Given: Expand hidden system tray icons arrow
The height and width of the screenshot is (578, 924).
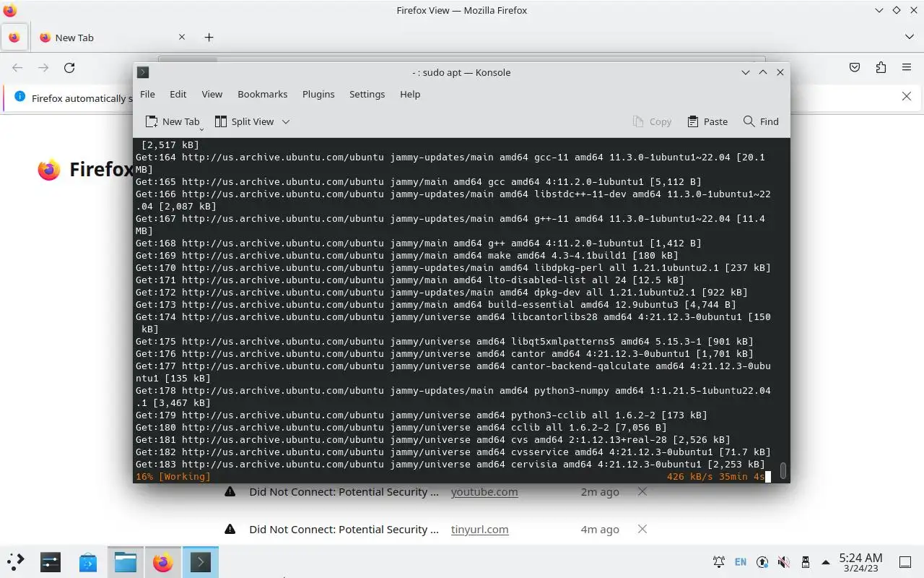Looking at the screenshot, I should tap(826, 561).
